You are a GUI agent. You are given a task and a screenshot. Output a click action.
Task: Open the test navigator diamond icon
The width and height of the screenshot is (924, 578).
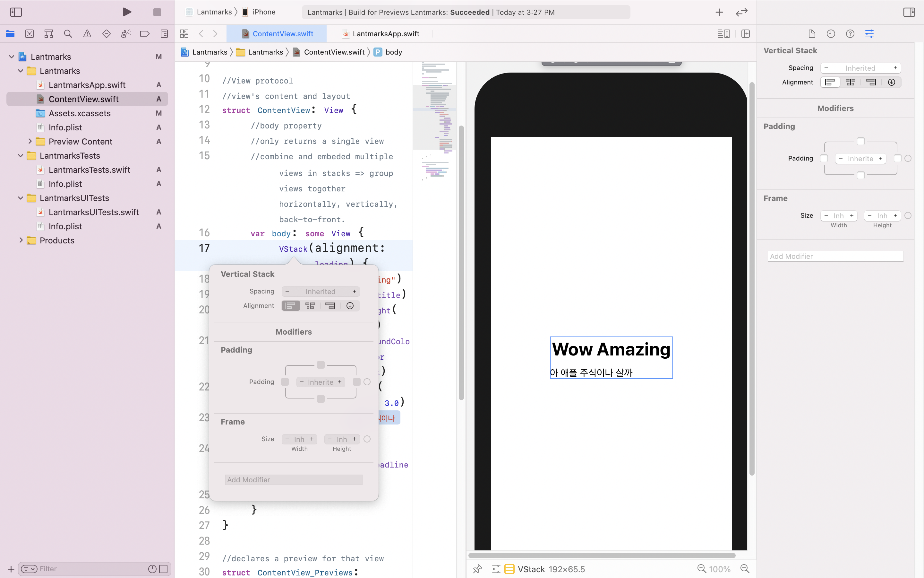coord(107,34)
